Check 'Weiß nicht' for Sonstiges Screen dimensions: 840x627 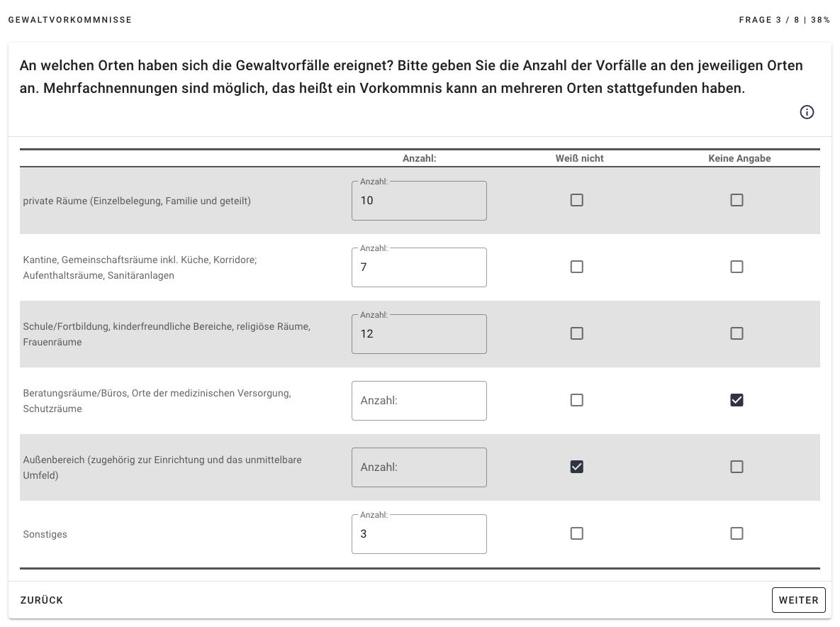coord(576,534)
